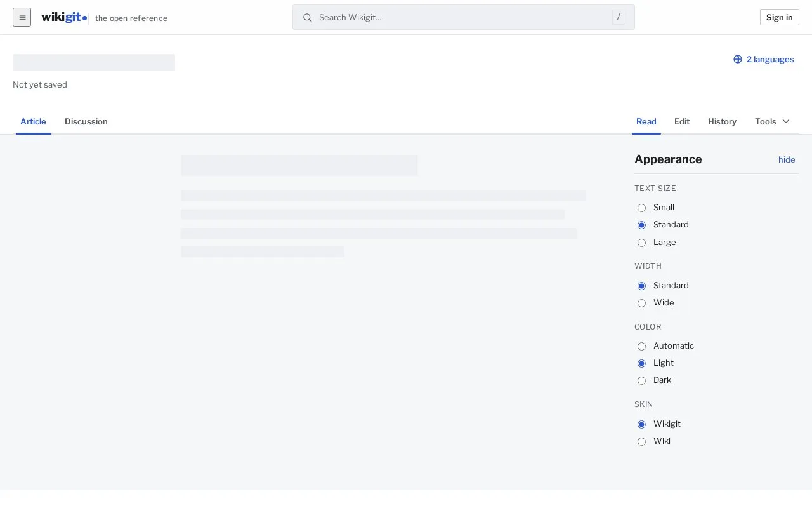Select Standard text size option

pyautogui.click(x=641, y=225)
